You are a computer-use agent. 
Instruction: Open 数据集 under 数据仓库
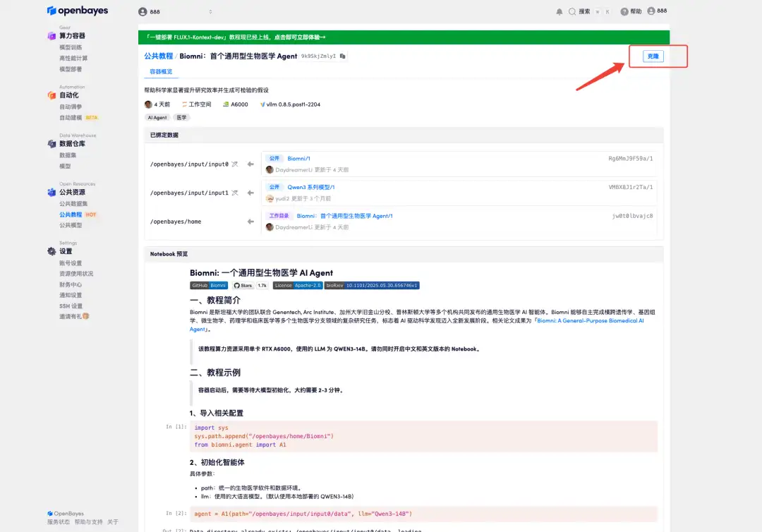click(68, 155)
